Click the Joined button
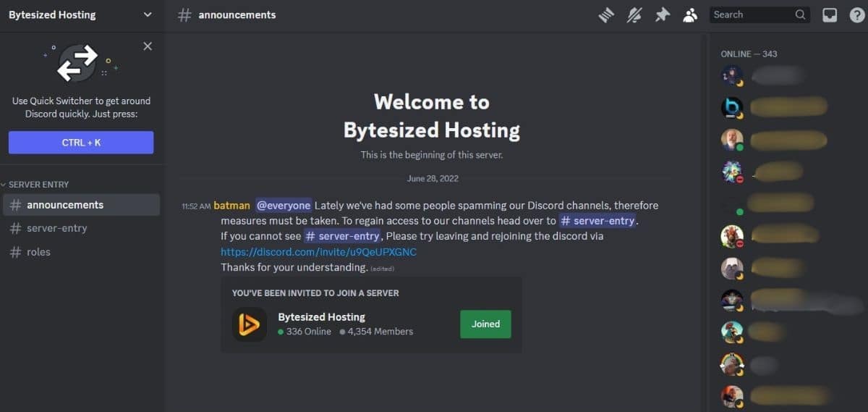The height and width of the screenshot is (412, 868). point(485,324)
